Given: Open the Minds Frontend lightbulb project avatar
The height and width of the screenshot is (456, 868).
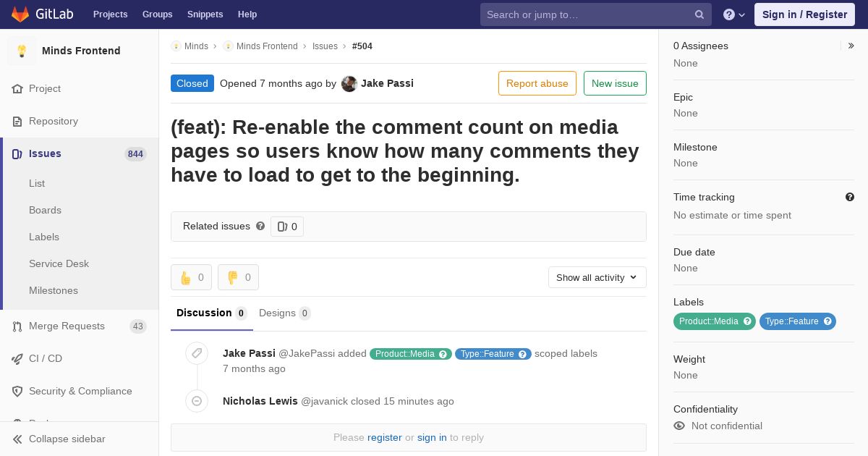Looking at the screenshot, I should pos(22,51).
